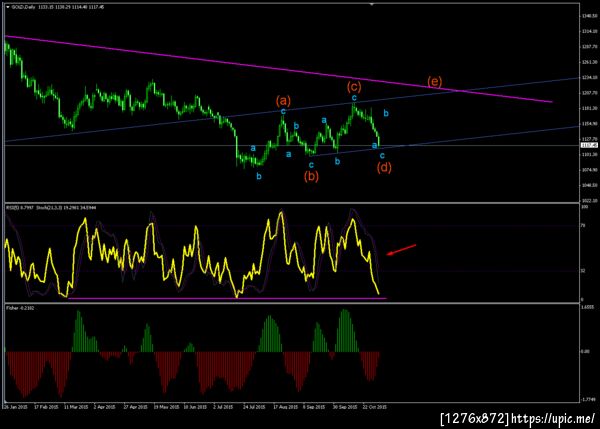Select the orange (d) wave label
The image size is (600, 429).
point(384,167)
